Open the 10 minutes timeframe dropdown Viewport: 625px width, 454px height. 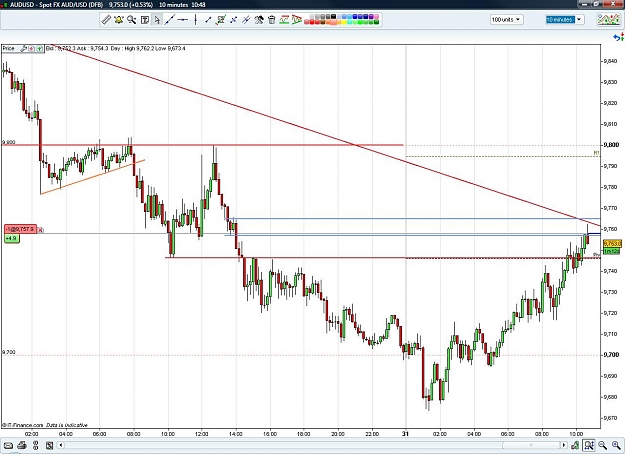565,20
